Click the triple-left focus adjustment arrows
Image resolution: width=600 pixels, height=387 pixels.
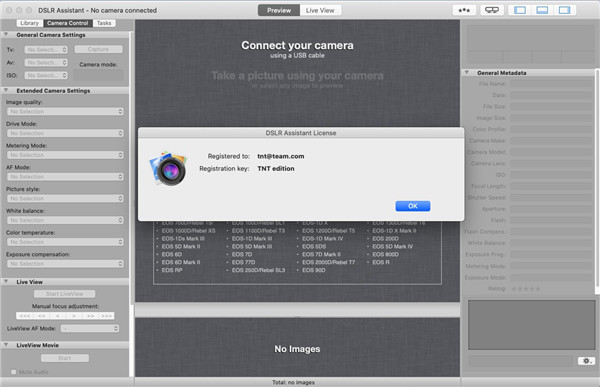point(25,316)
